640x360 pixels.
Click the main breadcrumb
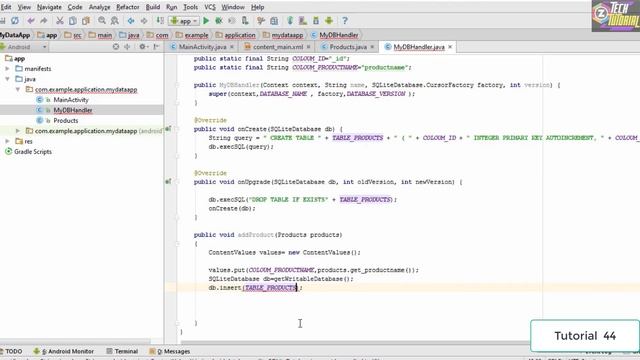pyautogui.click(x=100, y=35)
